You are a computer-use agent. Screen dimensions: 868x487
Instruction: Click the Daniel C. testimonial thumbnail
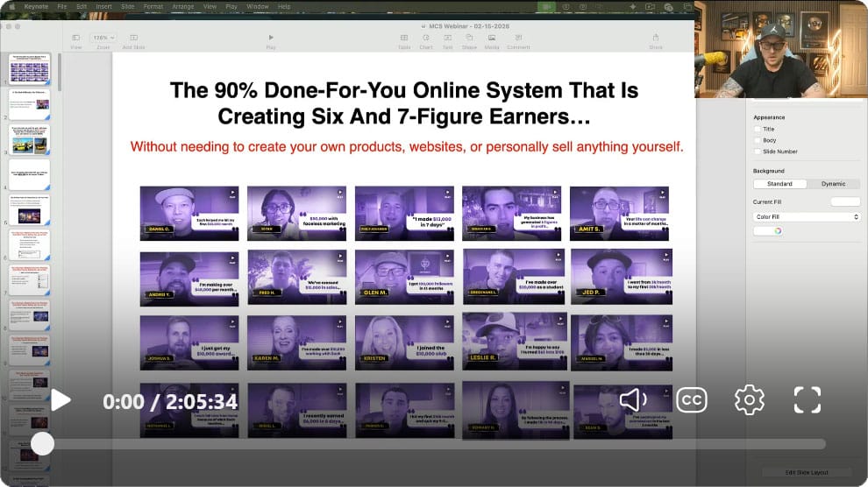click(189, 214)
